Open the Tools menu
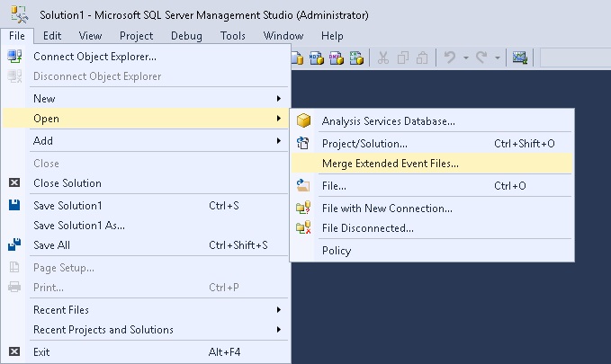The height and width of the screenshot is (364, 611). (233, 36)
